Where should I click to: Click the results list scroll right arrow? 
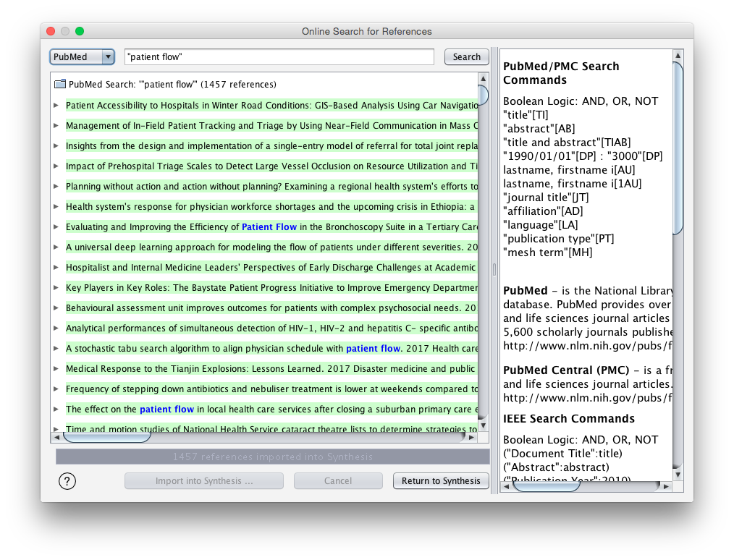pyautogui.click(x=471, y=438)
